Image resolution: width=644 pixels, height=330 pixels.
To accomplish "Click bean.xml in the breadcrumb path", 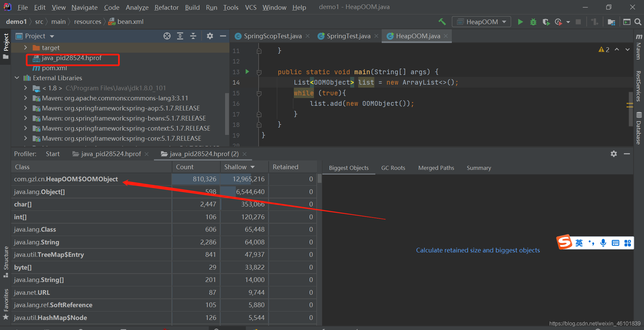I will pos(126,22).
